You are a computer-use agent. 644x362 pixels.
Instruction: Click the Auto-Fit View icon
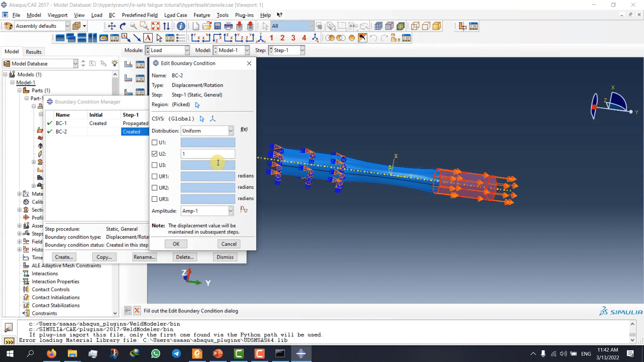pyautogui.click(x=155, y=26)
